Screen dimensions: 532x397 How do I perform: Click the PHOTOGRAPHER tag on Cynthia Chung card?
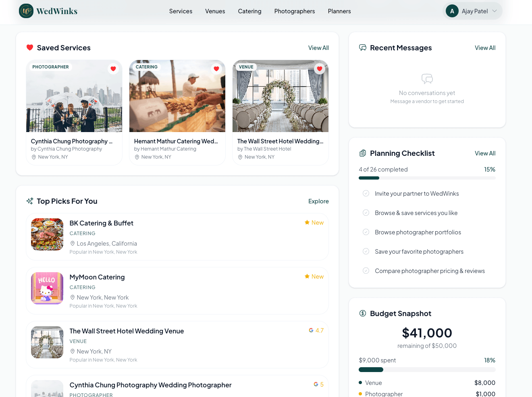51,67
